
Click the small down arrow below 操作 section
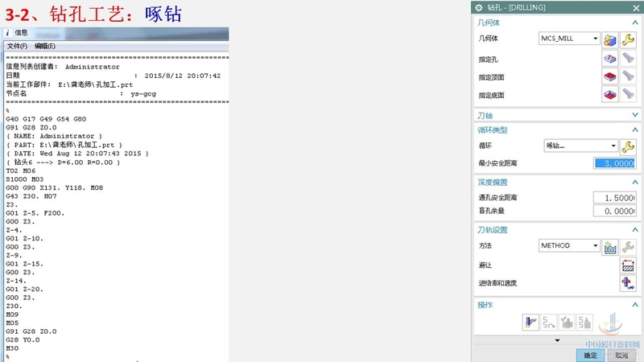[557, 340]
